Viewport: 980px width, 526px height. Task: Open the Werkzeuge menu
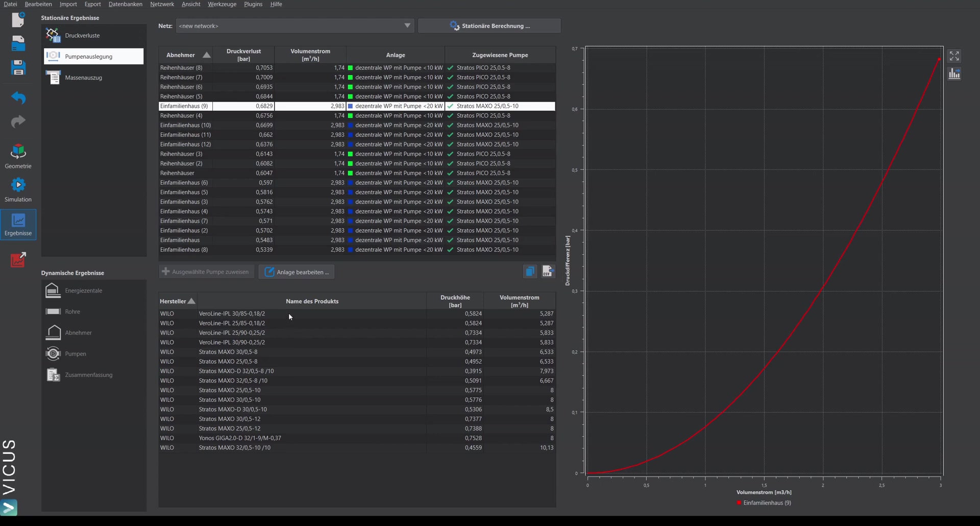pyautogui.click(x=222, y=4)
